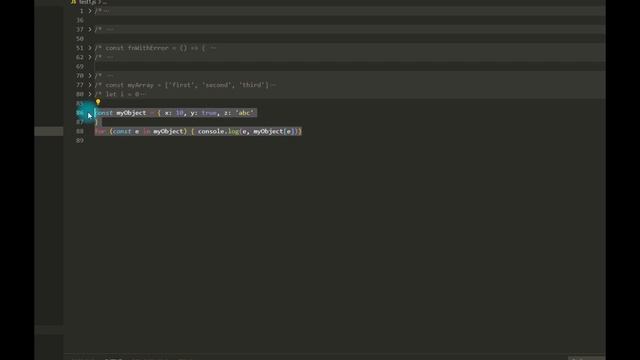This screenshot has height=360, width=640.
Task: Unfold the myArray comment at line 77
Action: 90,85
